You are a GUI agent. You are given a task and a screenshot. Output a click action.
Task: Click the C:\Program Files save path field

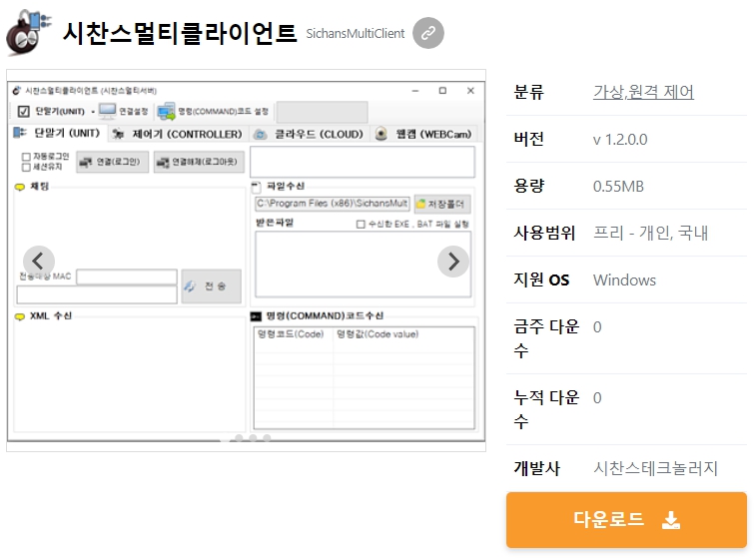pyautogui.click(x=333, y=204)
